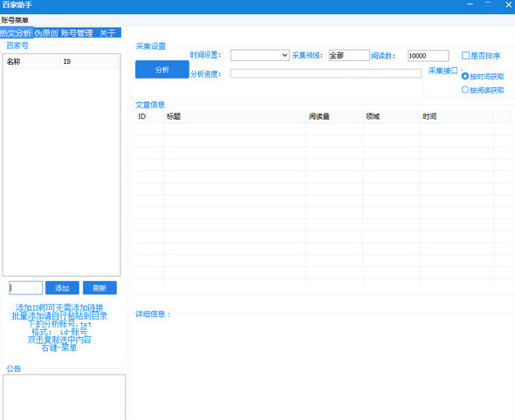The width and height of the screenshot is (515, 420).
Task: Select the 按阅读获取 radio option
Action: point(464,89)
